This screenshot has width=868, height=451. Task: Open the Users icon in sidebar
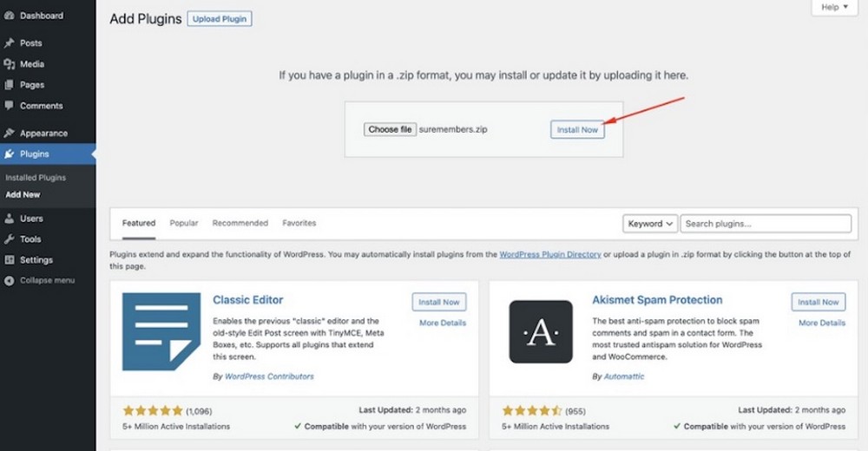tap(9, 218)
